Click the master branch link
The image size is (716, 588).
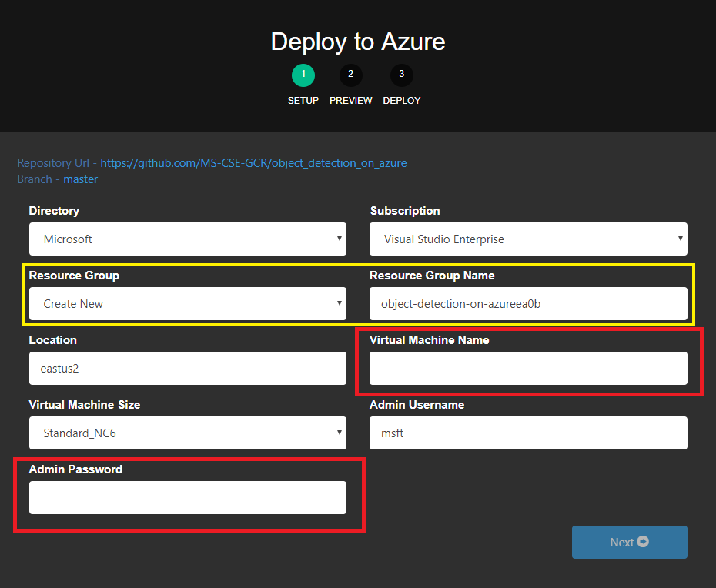[x=80, y=179]
